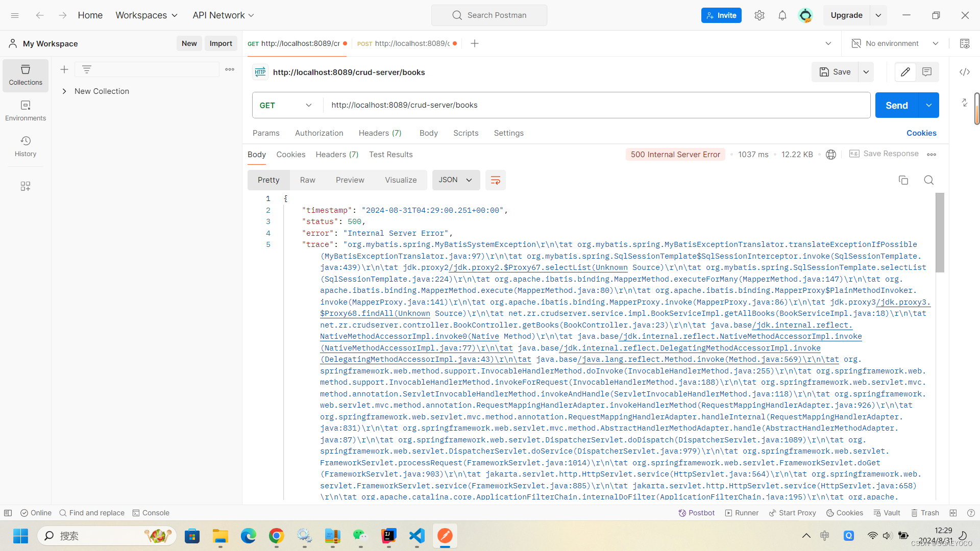Viewport: 980px width, 551px height.
Task: Switch the response view to Preview
Action: [x=350, y=180]
